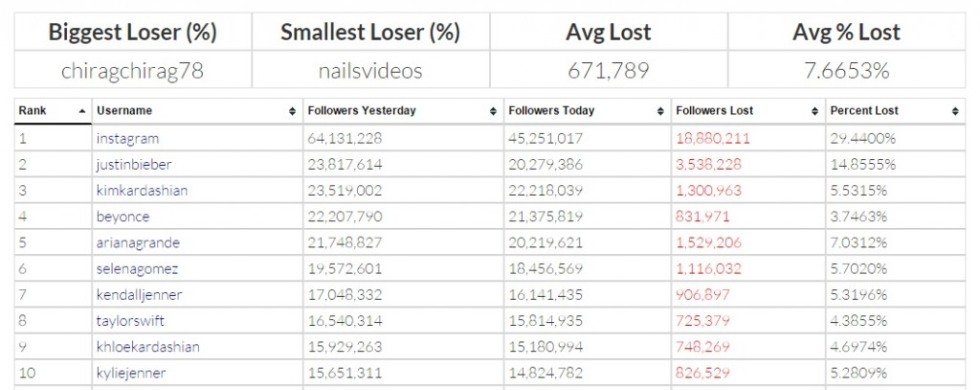980x390 pixels.
Task: Click the Followers Today sort icon
Action: click(x=660, y=111)
